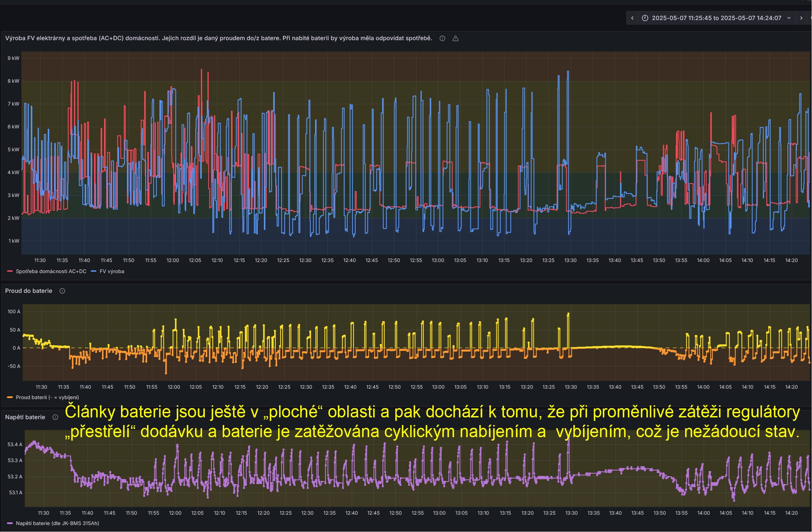Viewport: 812px width, 532px height.
Task: Toggle Spotřeba domácnosti AC+DC series in legend
Action: point(51,272)
